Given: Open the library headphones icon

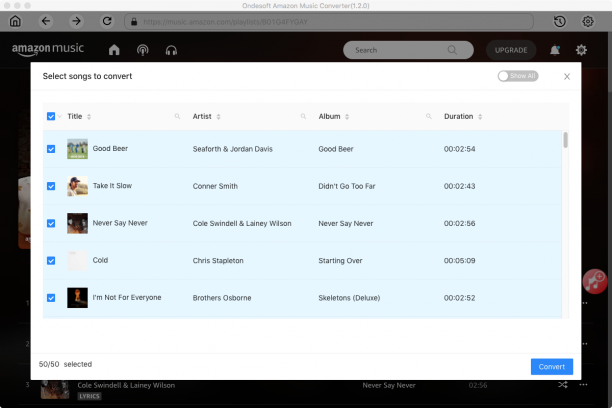Looking at the screenshot, I should (171, 50).
